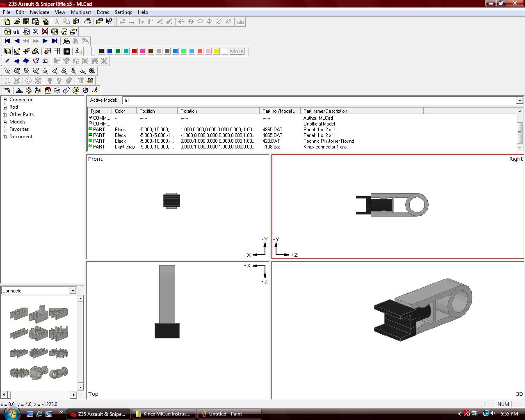The height and width of the screenshot is (420, 525).
Task: Add a line primitive with the line icon
Action: [7, 61]
